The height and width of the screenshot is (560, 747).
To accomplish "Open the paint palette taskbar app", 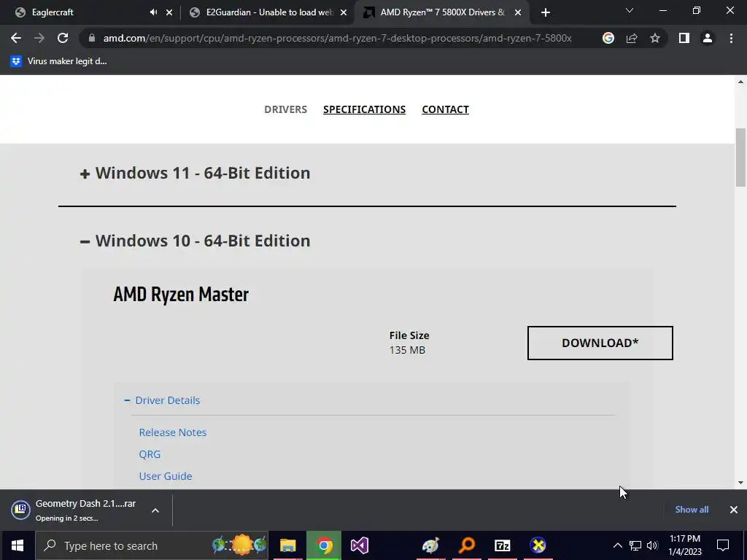I will tap(430, 545).
